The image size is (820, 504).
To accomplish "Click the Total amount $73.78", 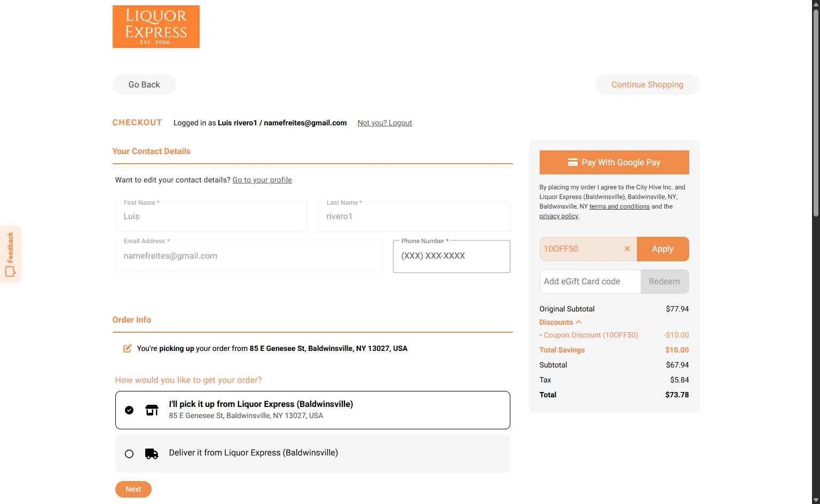I will click(x=677, y=395).
